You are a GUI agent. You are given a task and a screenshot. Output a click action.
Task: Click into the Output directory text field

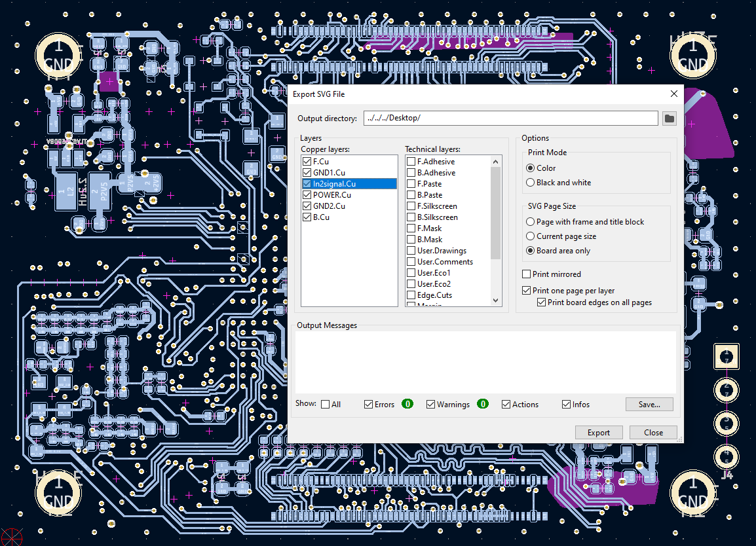point(510,118)
